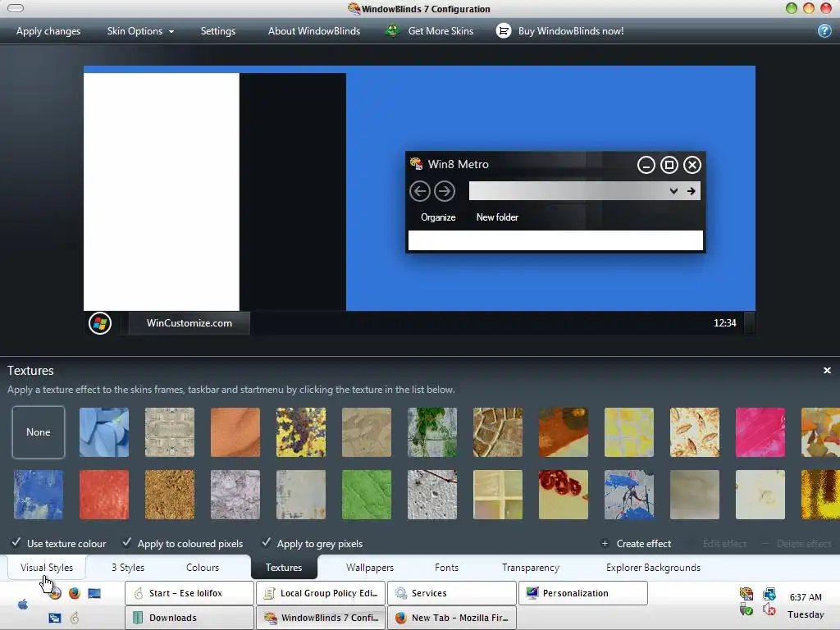Image resolution: width=840 pixels, height=630 pixels.
Task: Click New folder in the preview window
Action: (x=497, y=217)
